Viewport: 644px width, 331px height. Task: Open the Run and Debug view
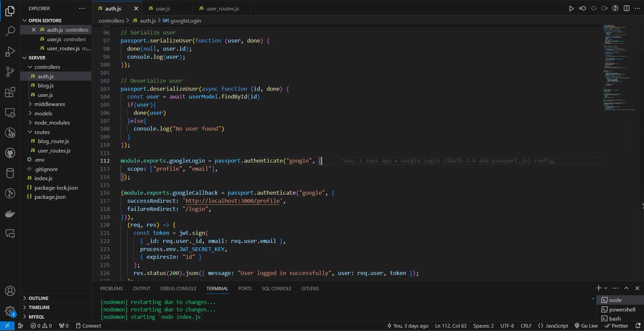10,52
